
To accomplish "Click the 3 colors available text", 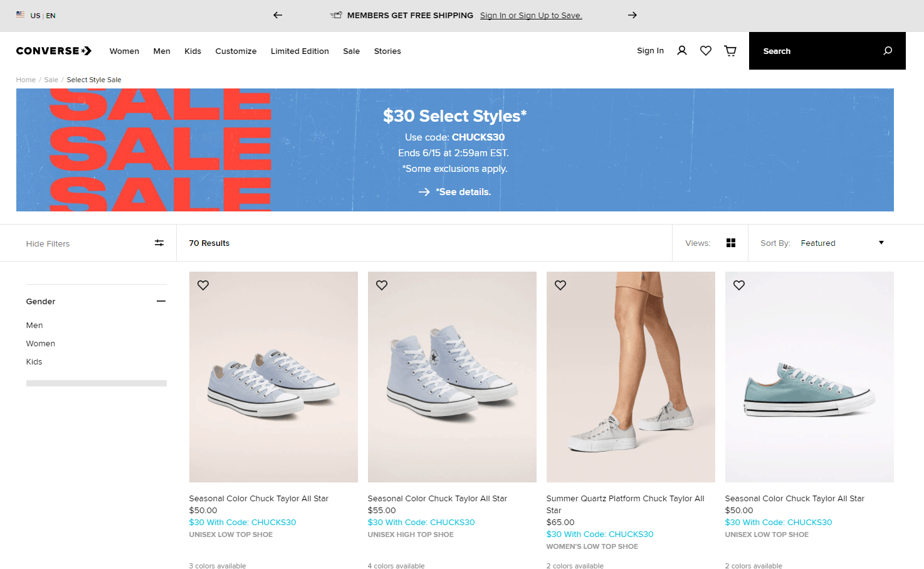I will coord(218,565).
